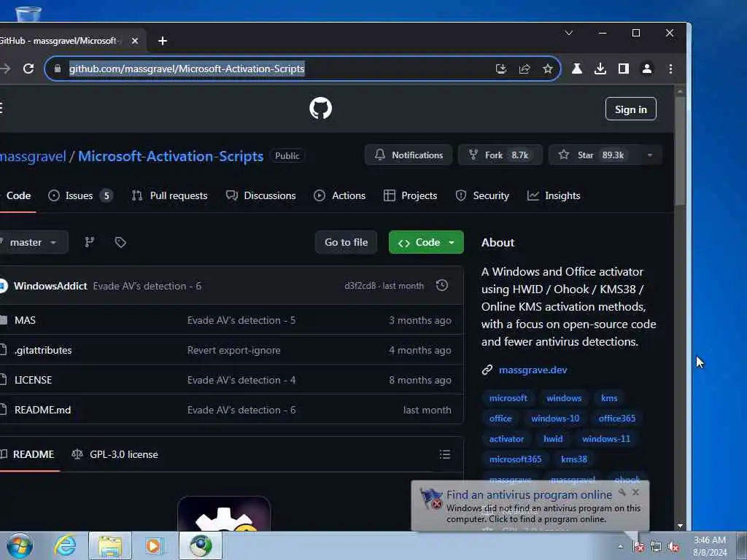Viewport: 747px width, 560px height.
Task: Open the Chrome Labs flask icon
Action: pyautogui.click(x=577, y=69)
